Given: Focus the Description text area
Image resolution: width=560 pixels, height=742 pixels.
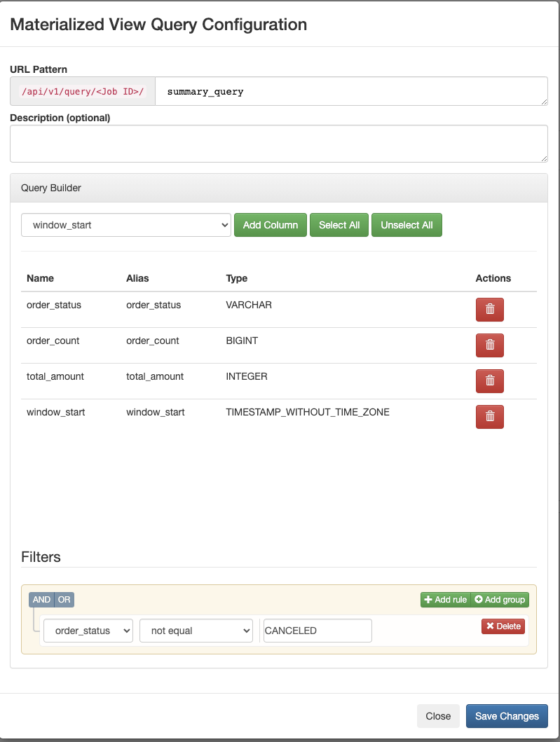Looking at the screenshot, I should pyautogui.click(x=278, y=144).
